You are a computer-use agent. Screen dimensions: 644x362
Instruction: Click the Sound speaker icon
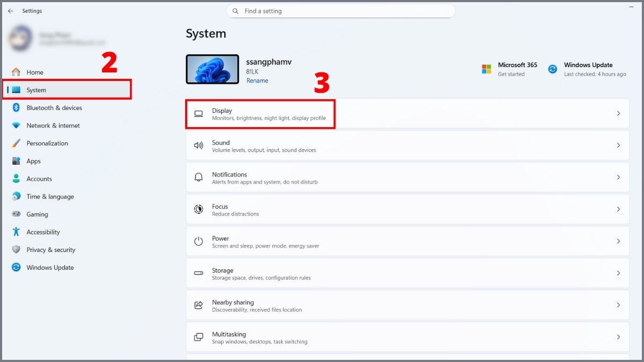(x=199, y=145)
